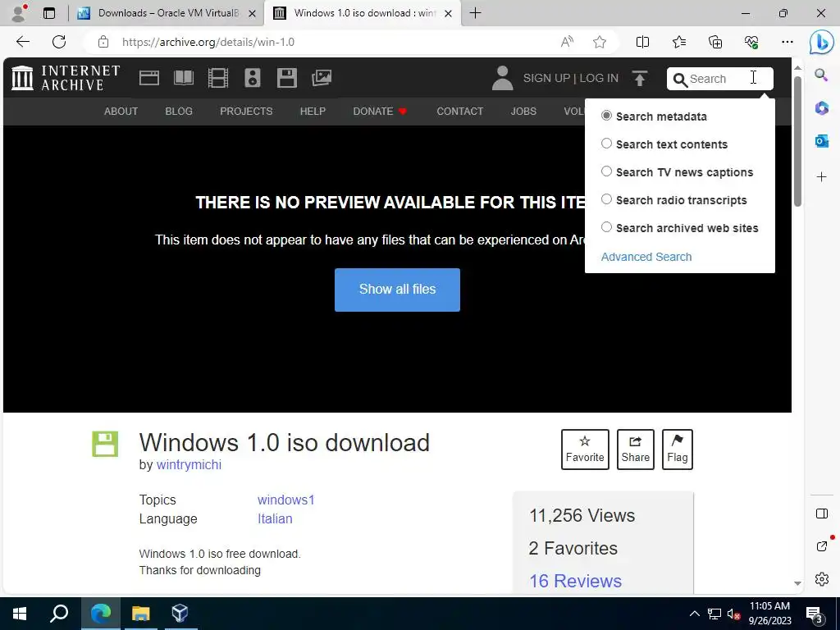View site information lock icon
This screenshot has width=840, height=630.
point(103,42)
